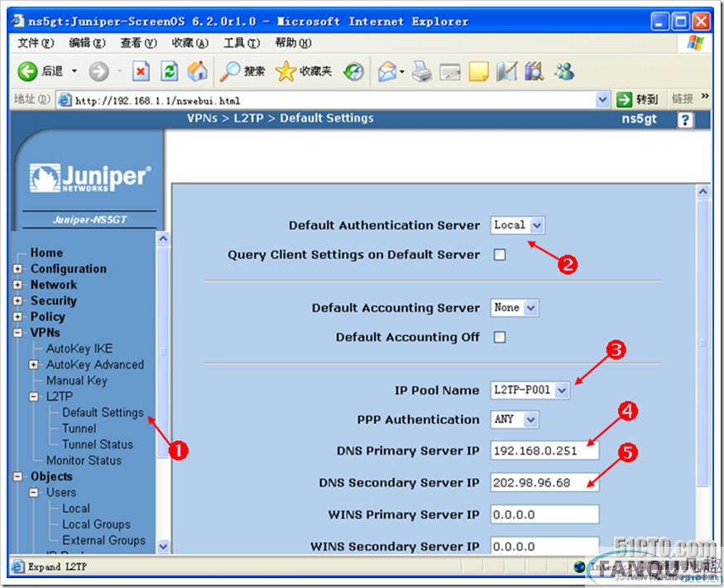Go to Home in the navigation tree

coord(46,253)
